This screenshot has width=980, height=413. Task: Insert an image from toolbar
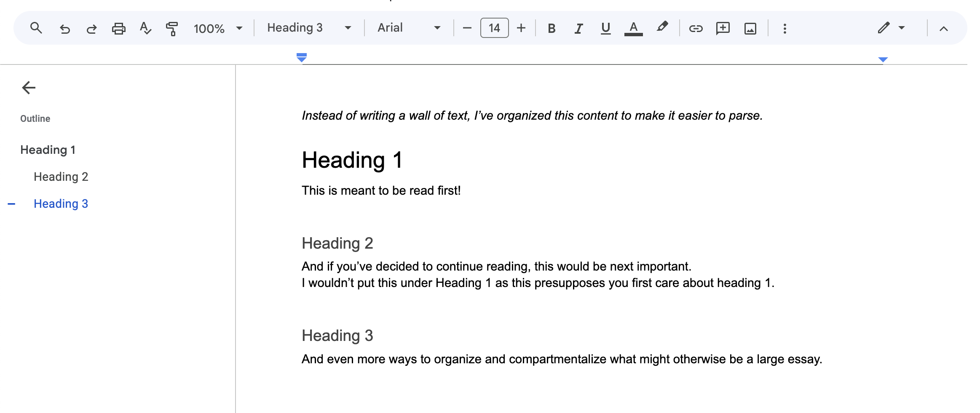[x=750, y=29]
